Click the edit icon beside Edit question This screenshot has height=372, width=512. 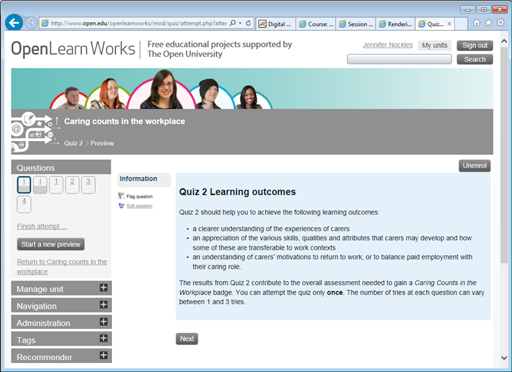click(x=121, y=206)
